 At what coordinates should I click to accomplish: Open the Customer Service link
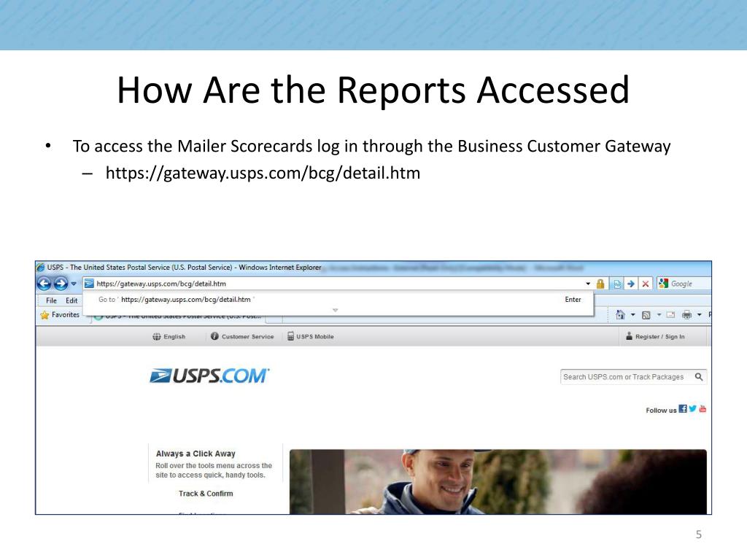pos(242,337)
